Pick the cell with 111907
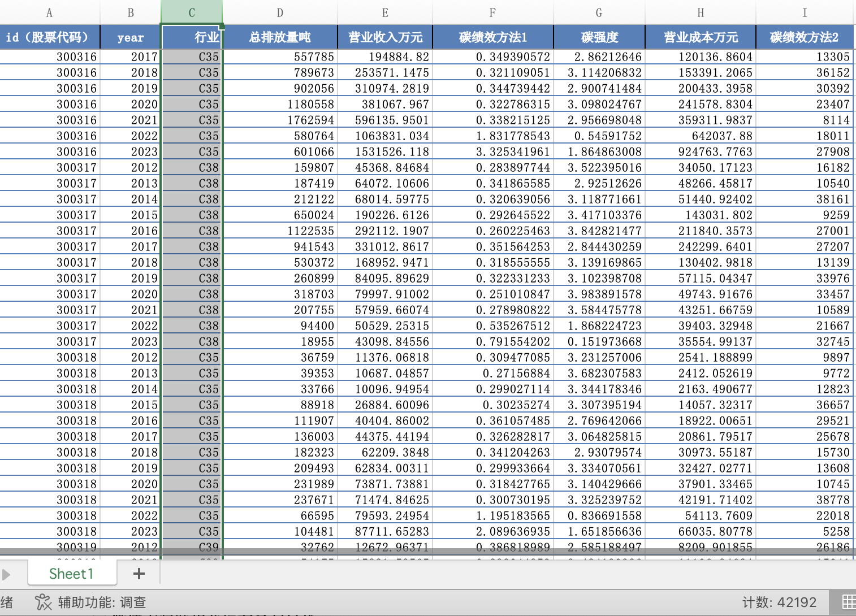856x616 pixels. click(280, 420)
